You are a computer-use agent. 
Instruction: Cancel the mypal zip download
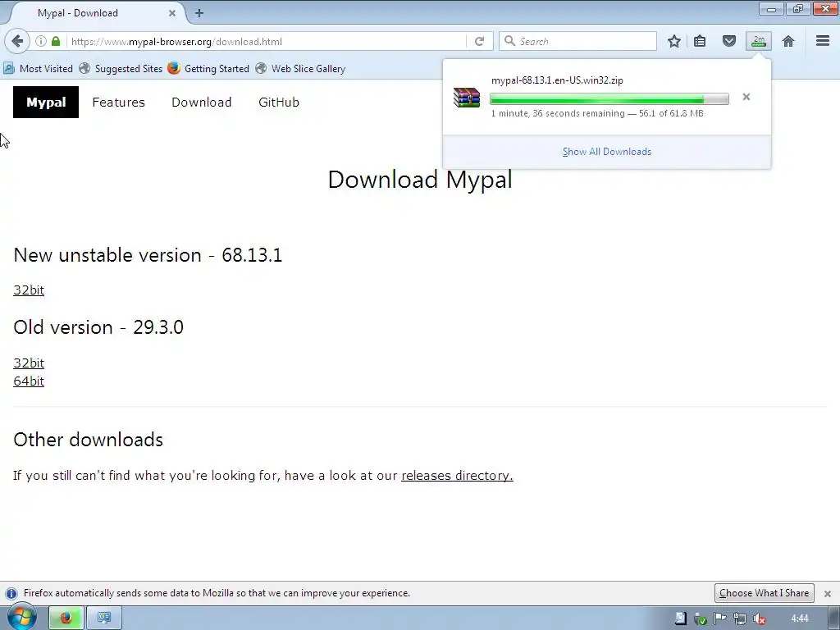pyautogui.click(x=746, y=97)
